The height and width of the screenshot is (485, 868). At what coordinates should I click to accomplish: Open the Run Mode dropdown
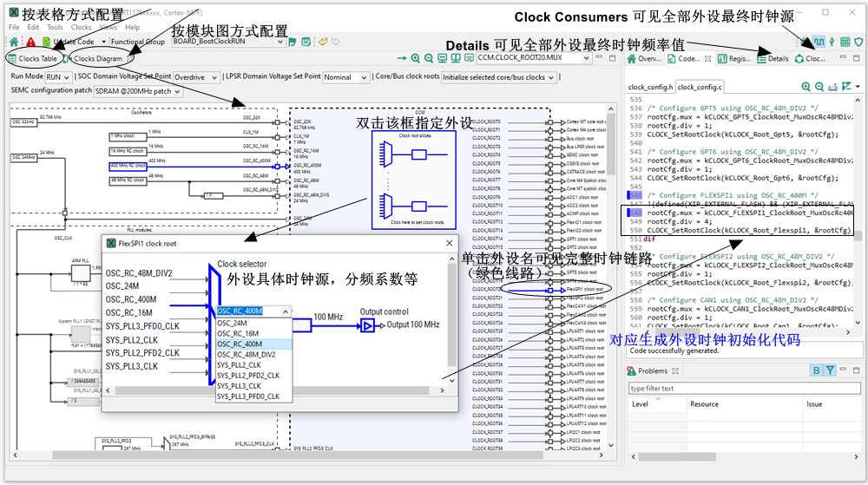[58, 77]
